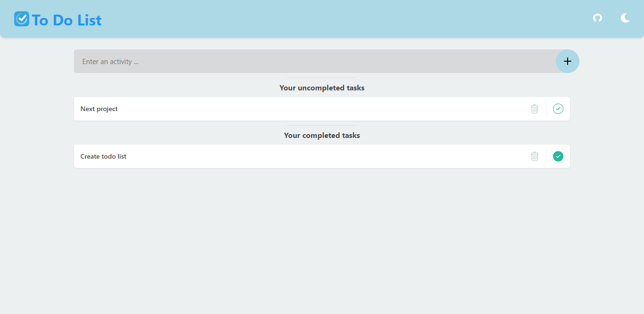The width and height of the screenshot is (644, 314).
Task: Click the plus button to add activity
Action: (567, 61)
